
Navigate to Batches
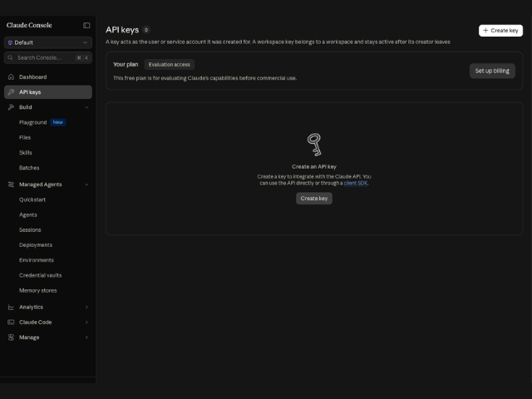29,168
